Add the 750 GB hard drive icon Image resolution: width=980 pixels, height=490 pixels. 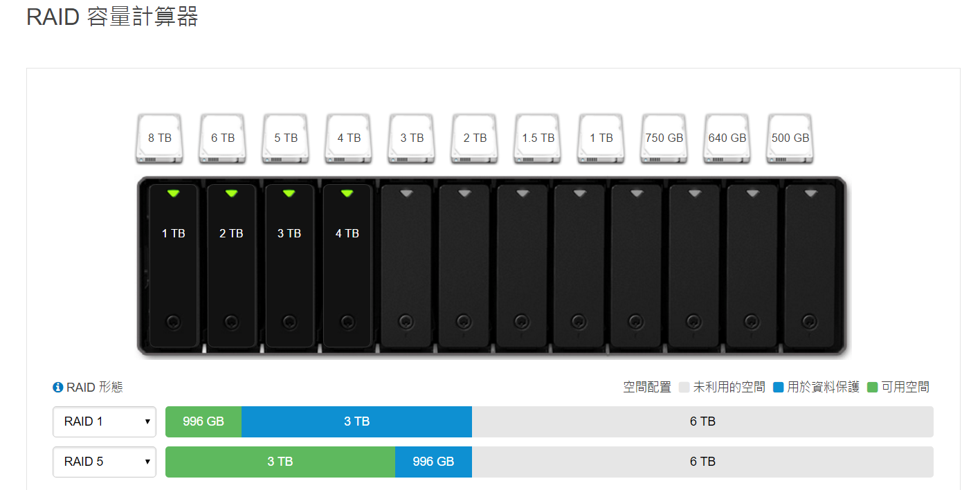(x=664, y=138)
